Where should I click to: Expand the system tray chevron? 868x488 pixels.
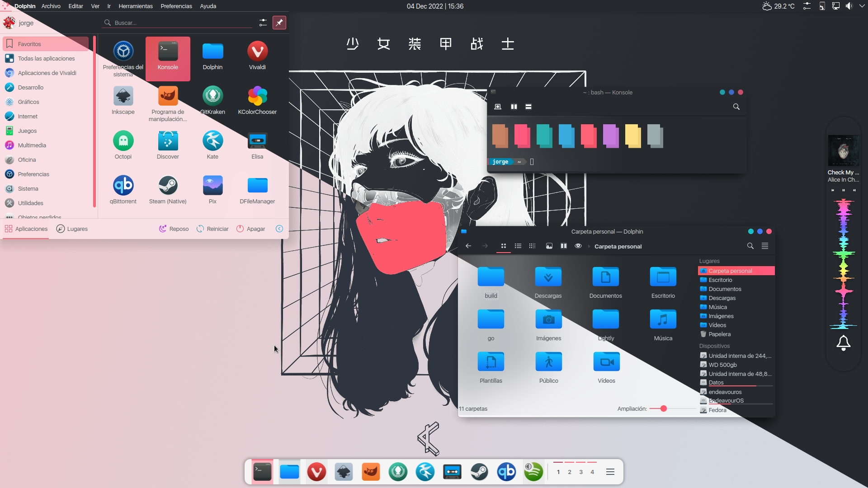[862, 6]
